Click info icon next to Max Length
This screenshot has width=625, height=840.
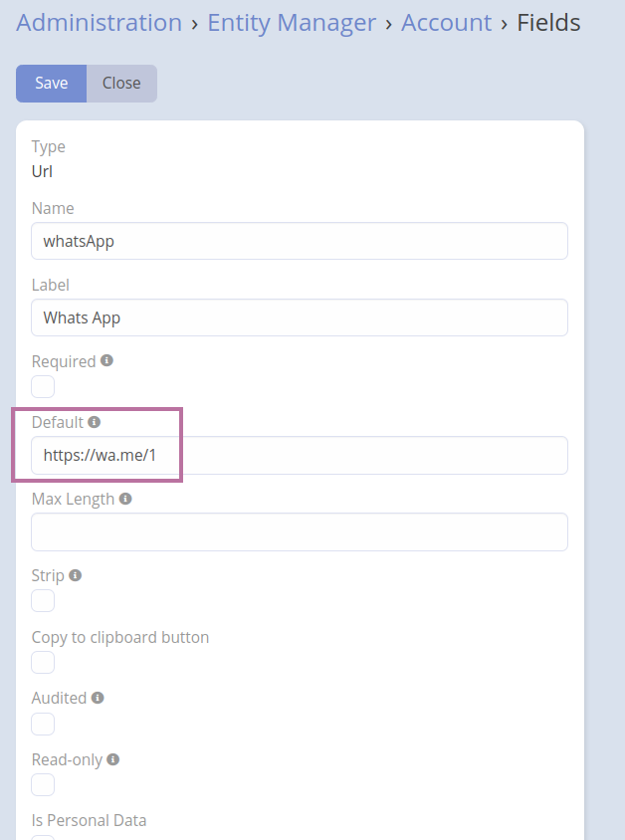click(x=125, y=499)
